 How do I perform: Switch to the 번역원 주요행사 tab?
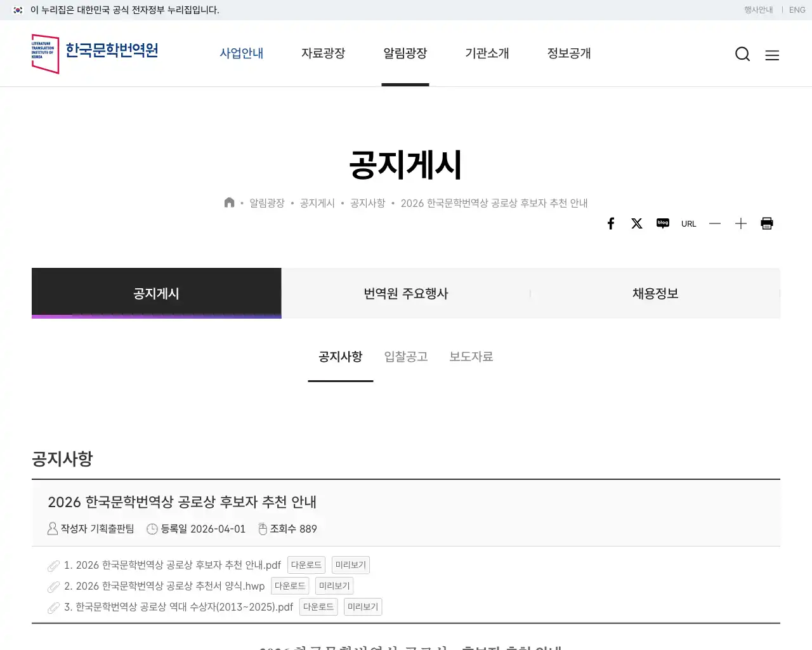[406, 293]
